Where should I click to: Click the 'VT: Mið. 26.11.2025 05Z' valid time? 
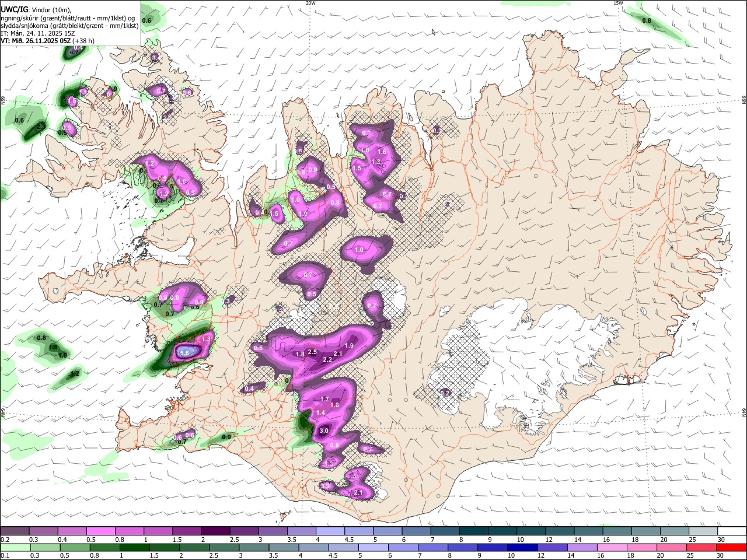click(x=36, y=41)
